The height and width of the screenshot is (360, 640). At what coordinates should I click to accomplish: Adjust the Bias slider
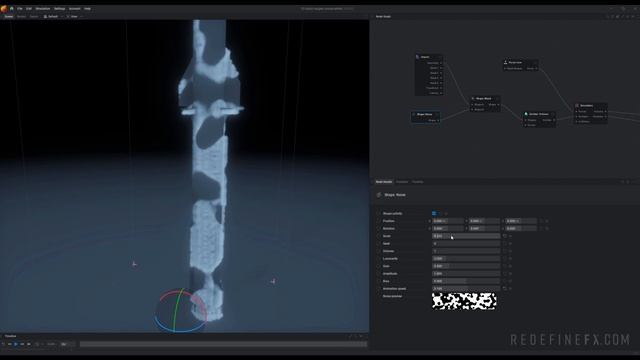(x=466, y=281)
